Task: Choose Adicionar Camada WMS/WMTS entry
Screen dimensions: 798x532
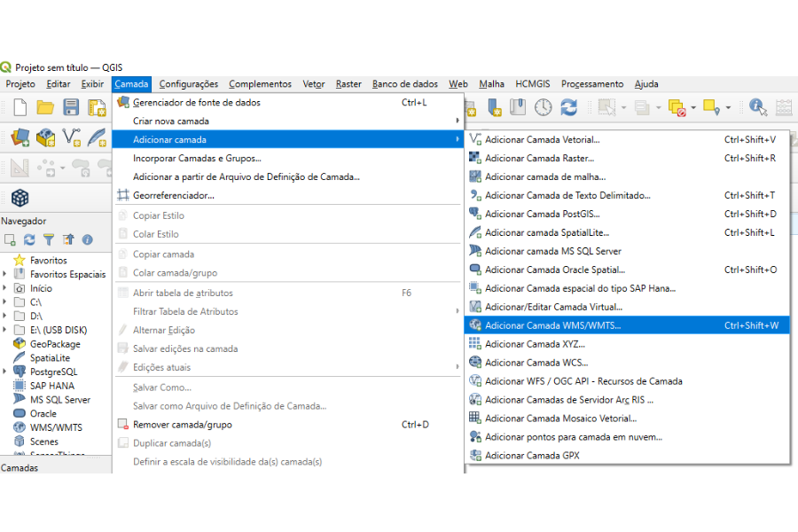Action: pos(552,325)
